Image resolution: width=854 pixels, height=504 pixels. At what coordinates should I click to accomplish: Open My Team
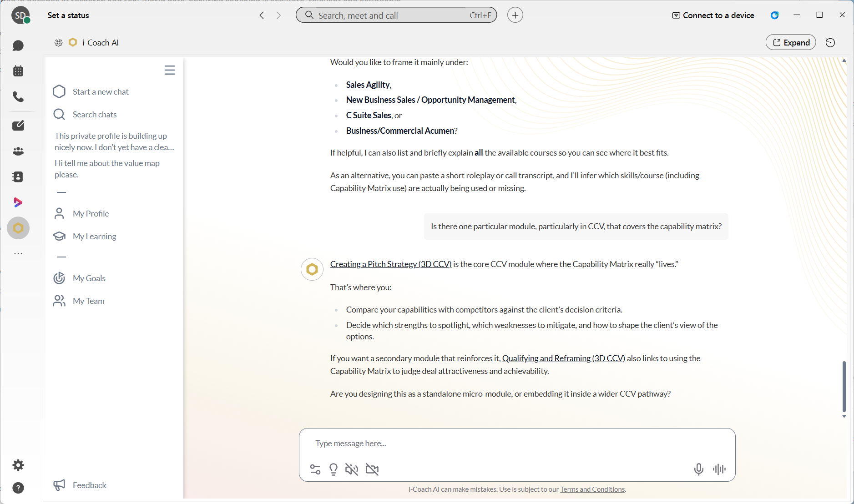[x=79, y=301]
